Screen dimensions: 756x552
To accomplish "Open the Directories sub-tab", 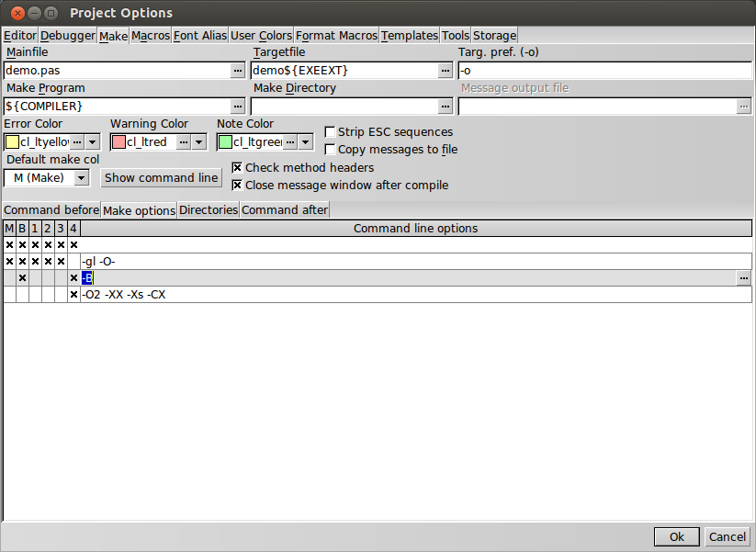I will [208, 210].
